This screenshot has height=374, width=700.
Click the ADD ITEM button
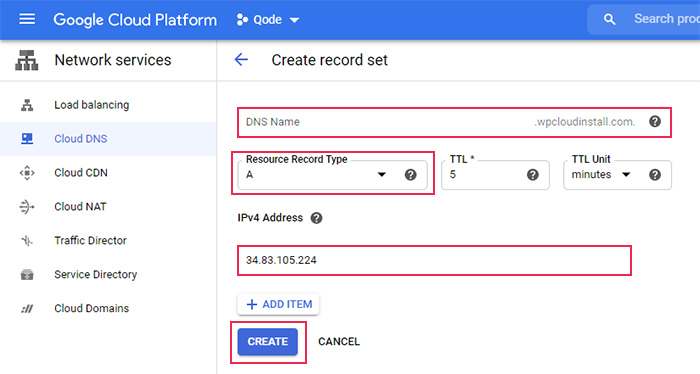point(278,304)
